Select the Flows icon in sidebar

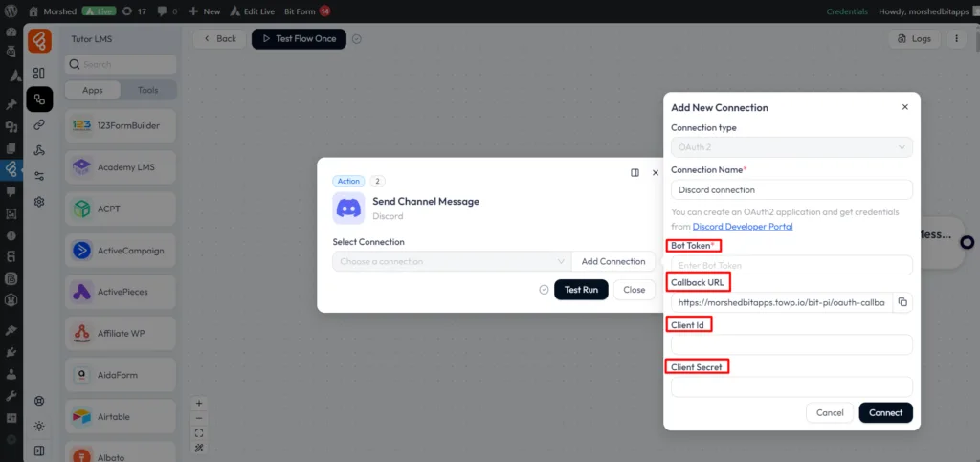(39, 99)
